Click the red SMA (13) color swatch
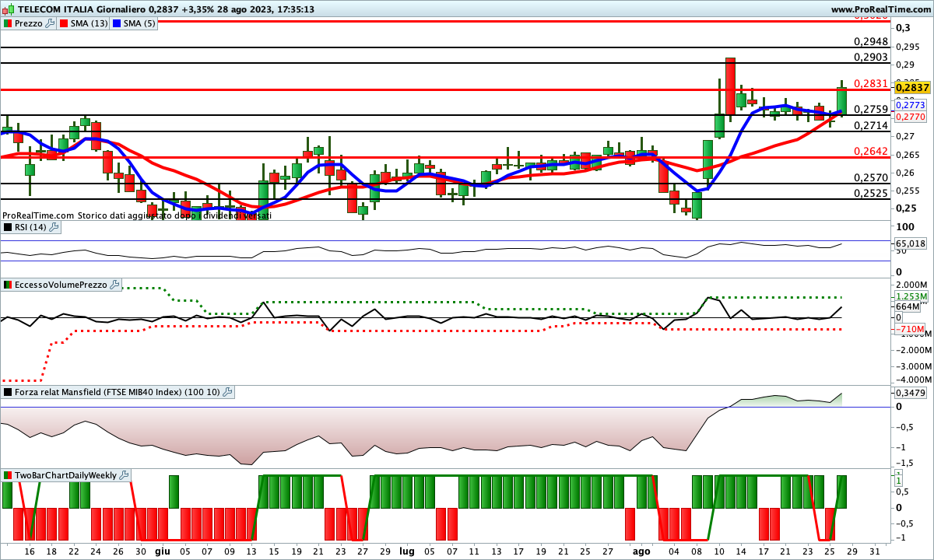The image size is (934, 560). coord(65,23)
